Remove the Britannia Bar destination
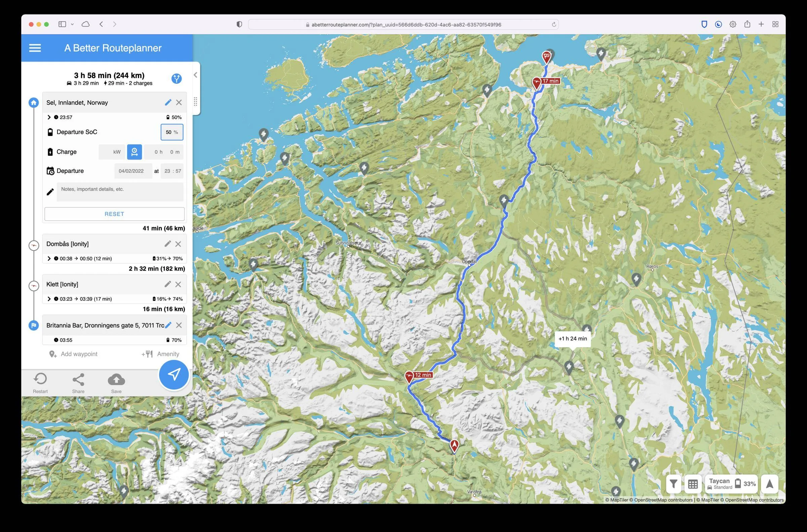 click(x=179, y=326)
